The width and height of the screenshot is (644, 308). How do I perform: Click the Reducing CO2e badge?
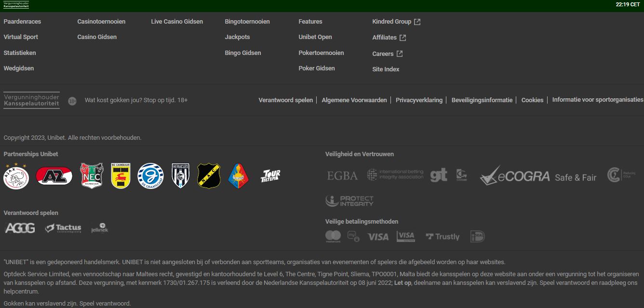pyautogui.click(x=621, y=174)
